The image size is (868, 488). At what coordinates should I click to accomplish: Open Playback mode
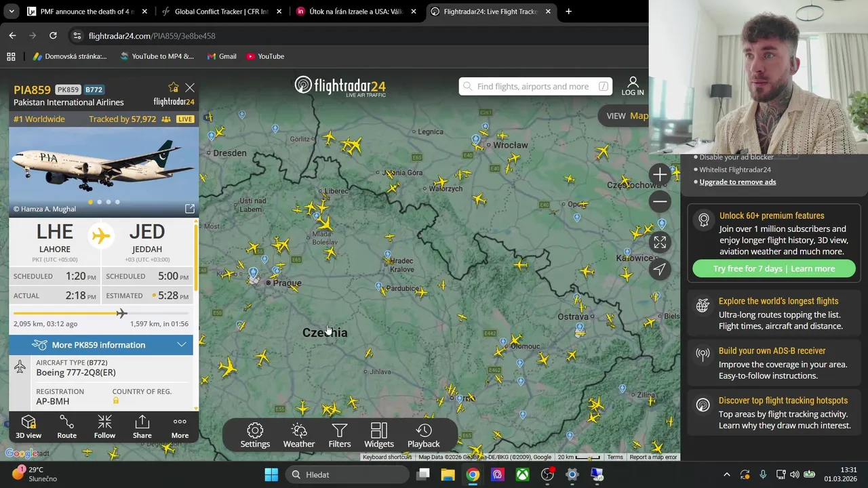point(424,435)
